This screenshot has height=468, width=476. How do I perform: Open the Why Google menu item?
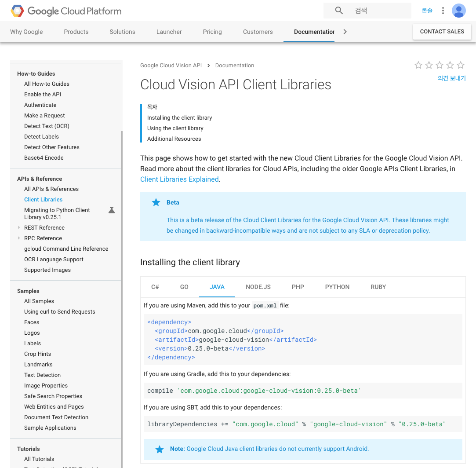coord(26,32)
